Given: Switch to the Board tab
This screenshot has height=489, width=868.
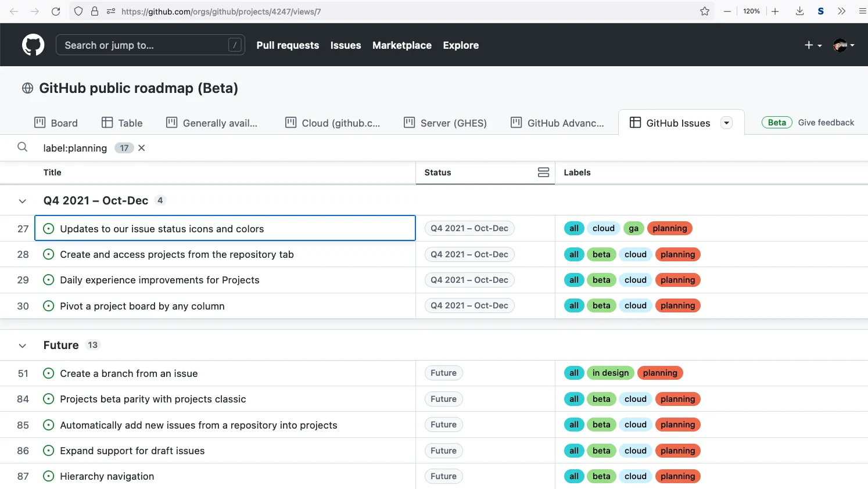Looking at the screenshot, I should [x=56, y=123].
